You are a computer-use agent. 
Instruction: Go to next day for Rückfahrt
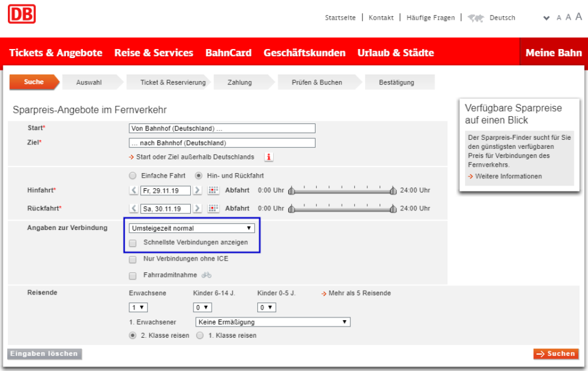pos(197,208)
